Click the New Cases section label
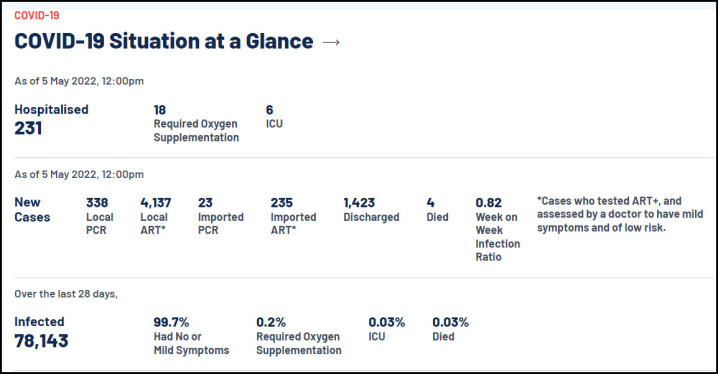The image size is (718, 374). (x=32, y=210)
